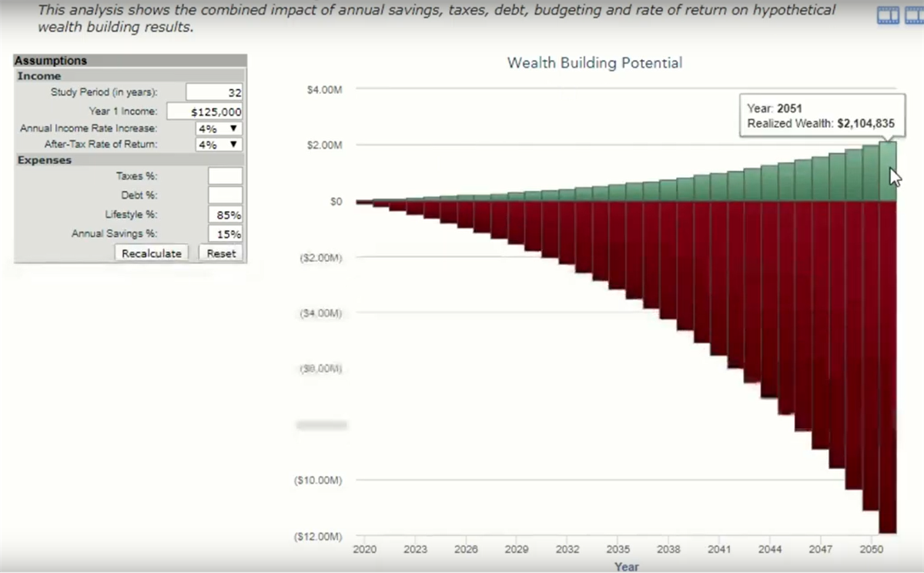Click the empty Debt % field

[x=225, y=195]
